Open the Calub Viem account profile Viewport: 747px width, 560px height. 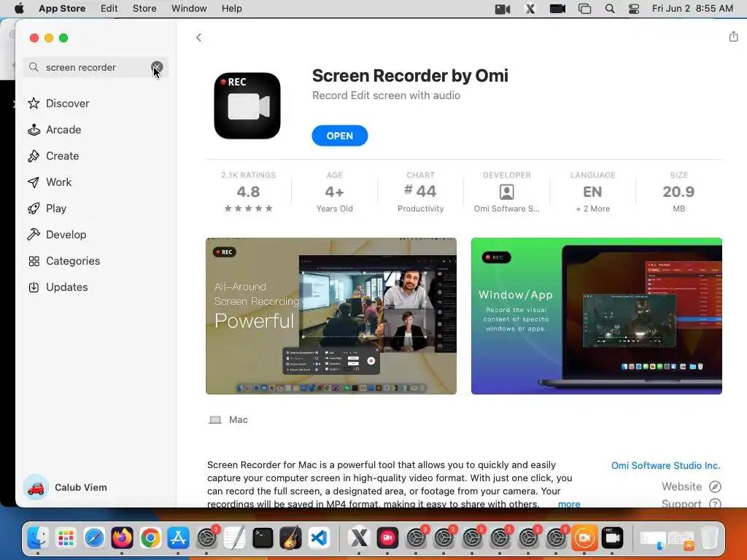click(66, 487)
